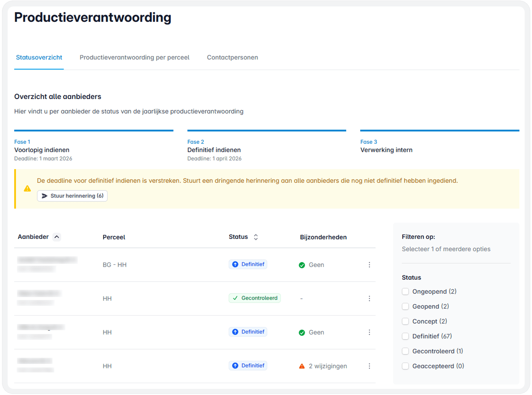
Task: Click the Definitief status badge in the BG - HH row
Action: [x=248, y=264]
